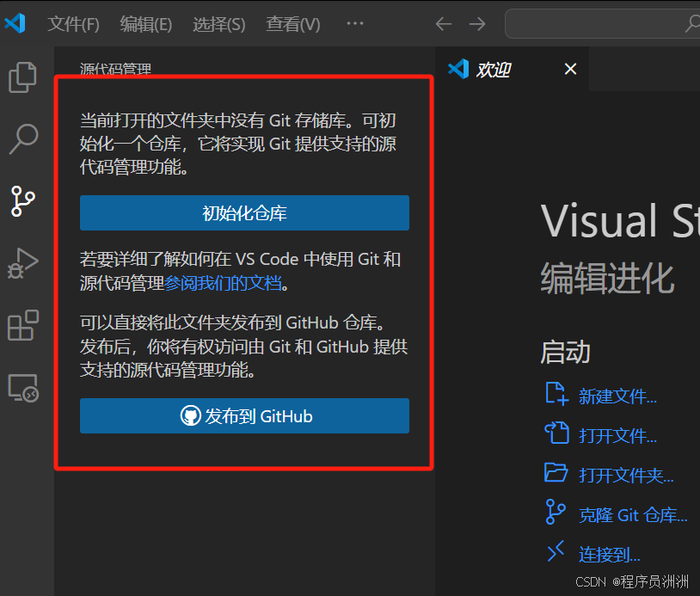Select the Source Control branch icon
Screen dimensions: 700x596
22,201
